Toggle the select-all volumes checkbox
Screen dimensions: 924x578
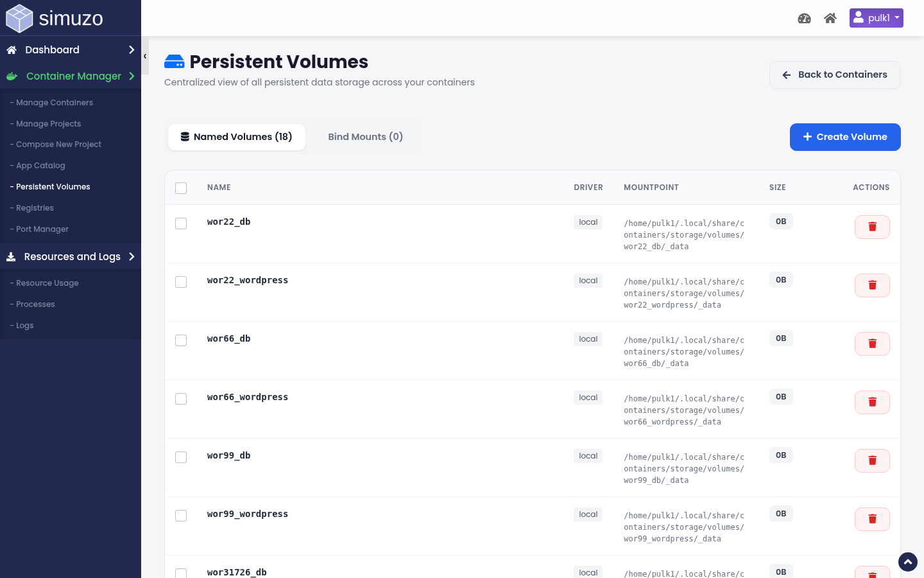pyautogui.click(x=181, y=188)
